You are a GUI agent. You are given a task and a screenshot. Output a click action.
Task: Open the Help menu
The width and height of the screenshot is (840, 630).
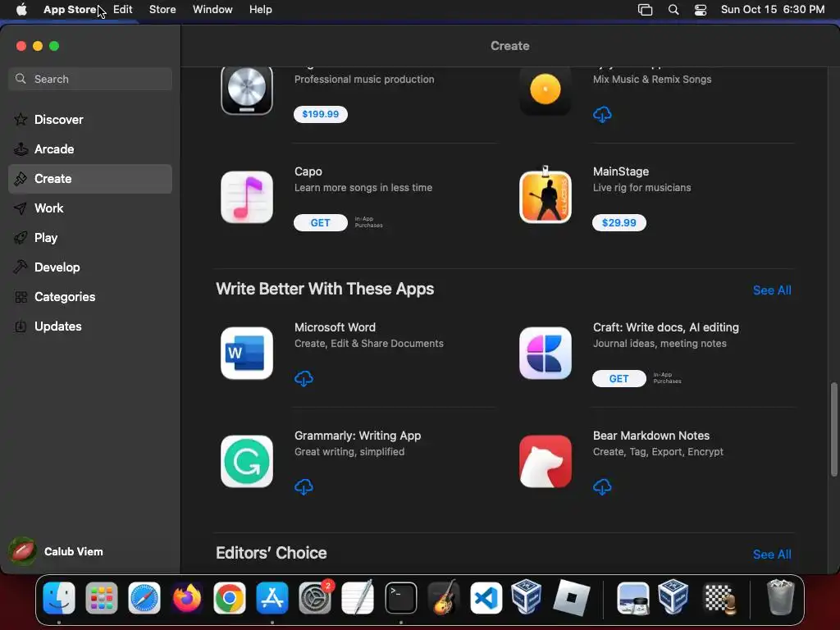click(x=260, y=10)
